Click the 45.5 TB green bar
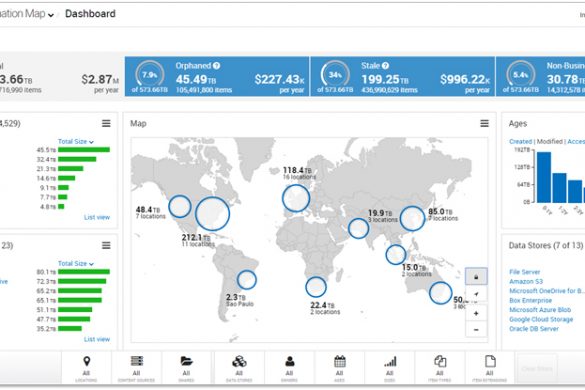Viewport: 585px width, 390px height. [x=84, y=150]
